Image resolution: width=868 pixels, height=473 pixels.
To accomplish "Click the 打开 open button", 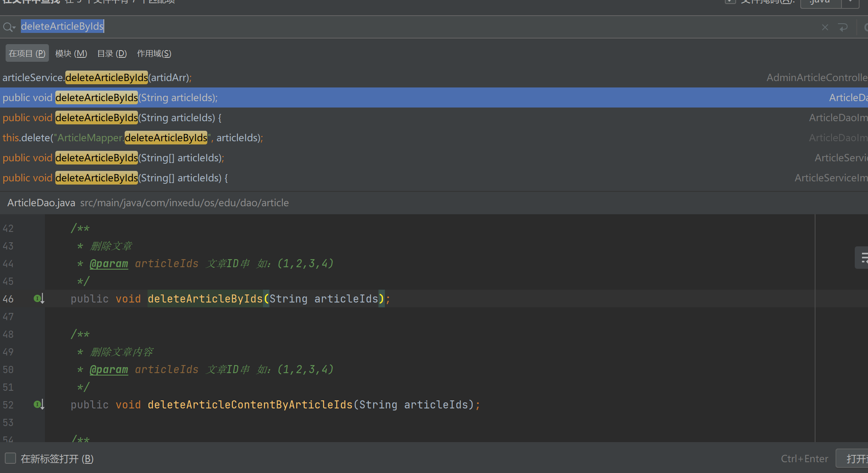I will click(x=852, y=459).
